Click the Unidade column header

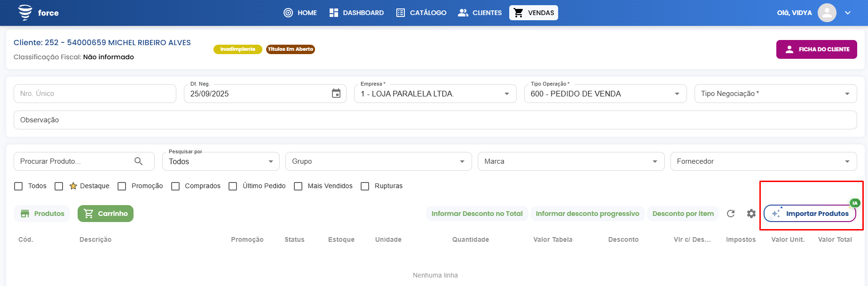tap(388, 239)
